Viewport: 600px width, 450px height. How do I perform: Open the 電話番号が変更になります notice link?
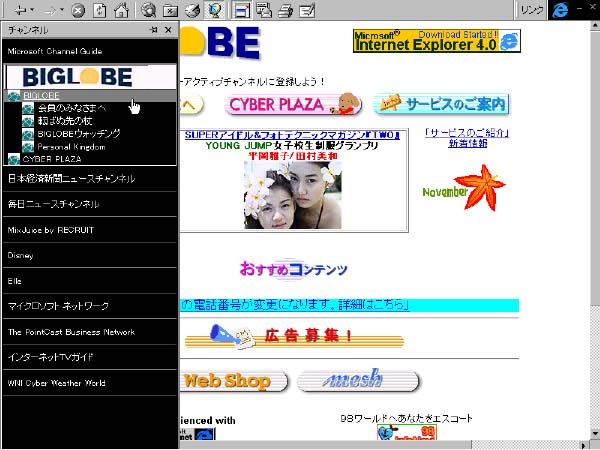(295, 305)
